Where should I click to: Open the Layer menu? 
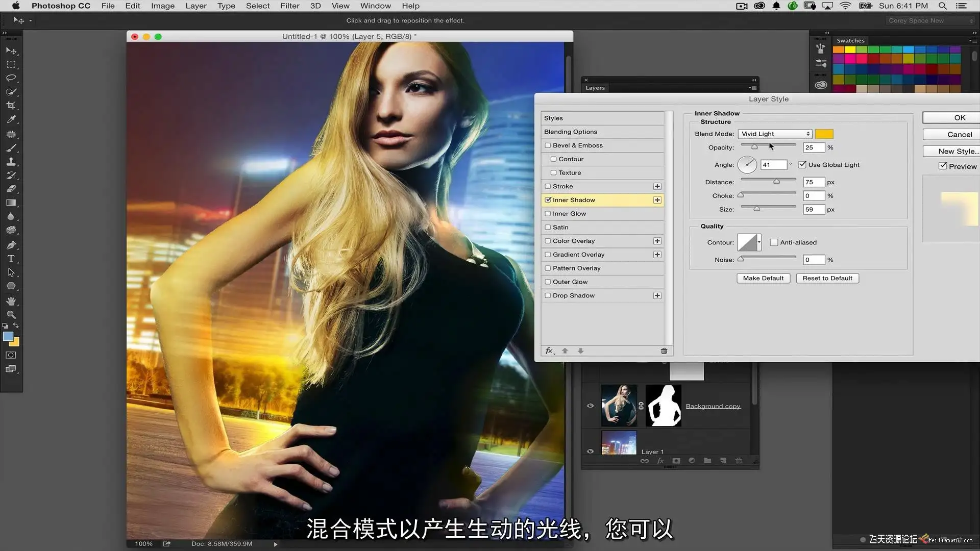(195, 6)
